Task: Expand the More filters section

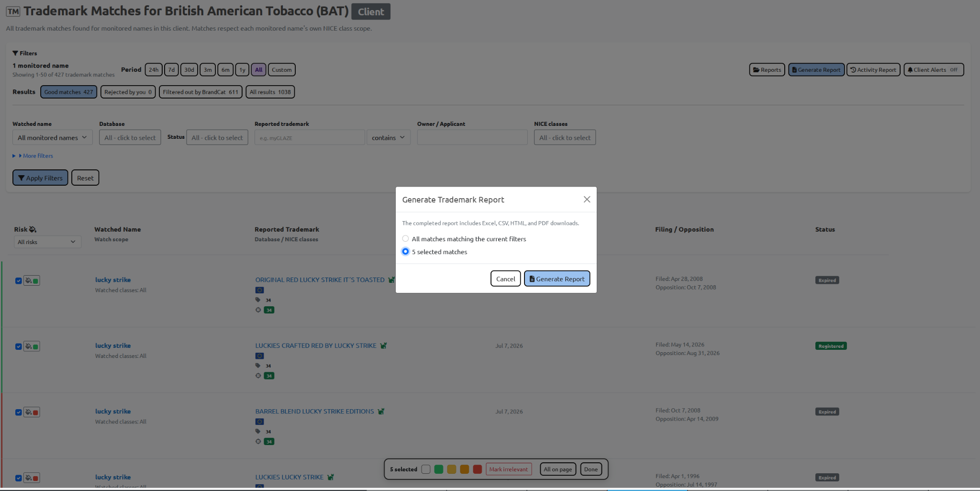Action: [x=33, y=156]
